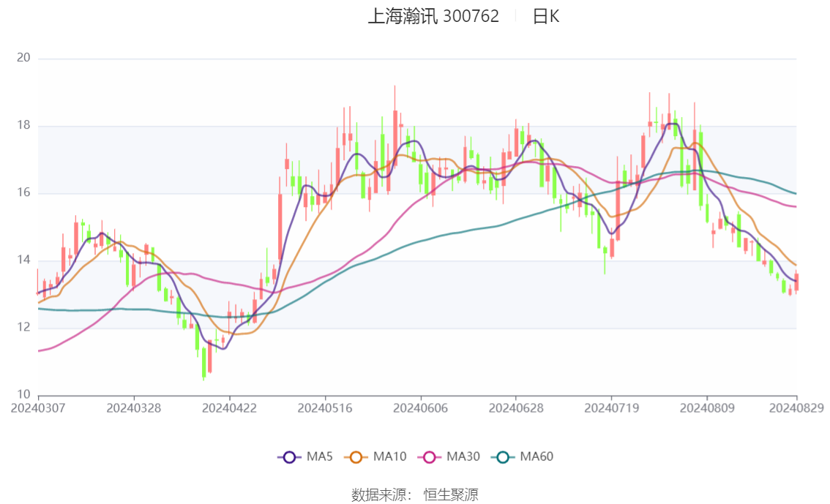
Task: Select x-axis date label 20240422
Action: [229, 408]
